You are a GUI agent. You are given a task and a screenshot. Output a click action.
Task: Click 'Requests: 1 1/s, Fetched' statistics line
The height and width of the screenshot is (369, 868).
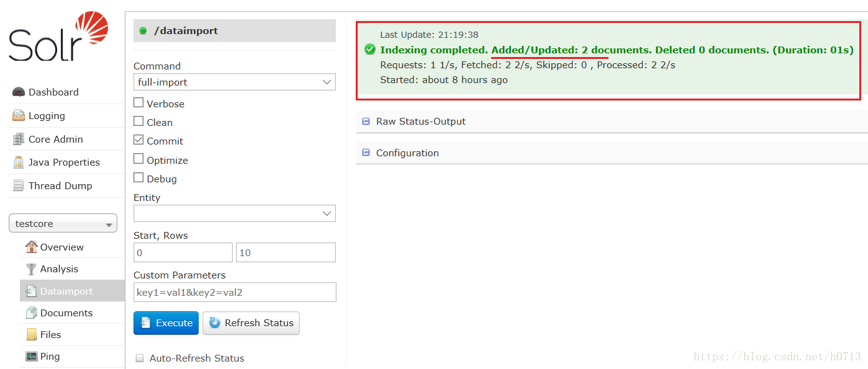[528, 64]
